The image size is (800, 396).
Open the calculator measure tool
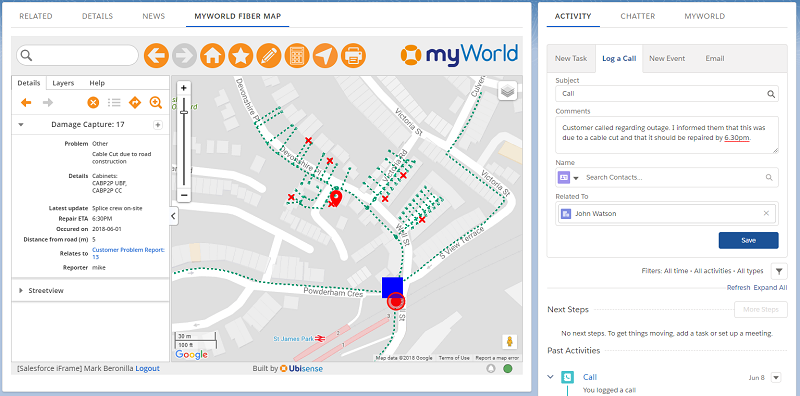pyautogui.click(x=296, y=56)
